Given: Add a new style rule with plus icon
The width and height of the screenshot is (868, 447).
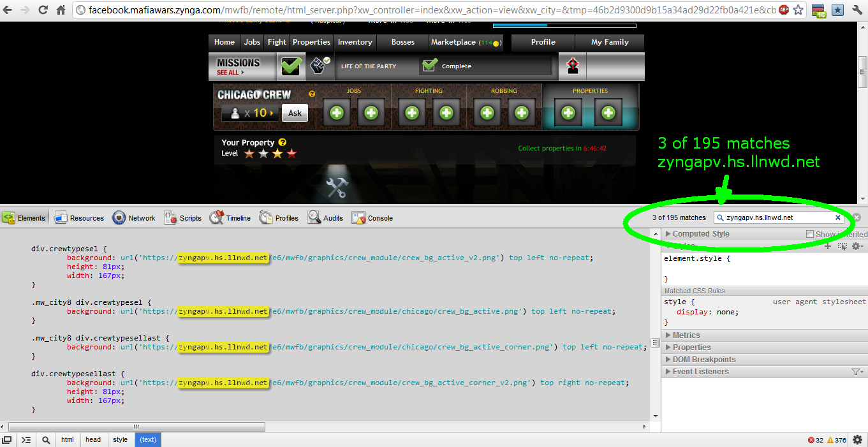Looking at the screenshot, I should pos(828,246).
